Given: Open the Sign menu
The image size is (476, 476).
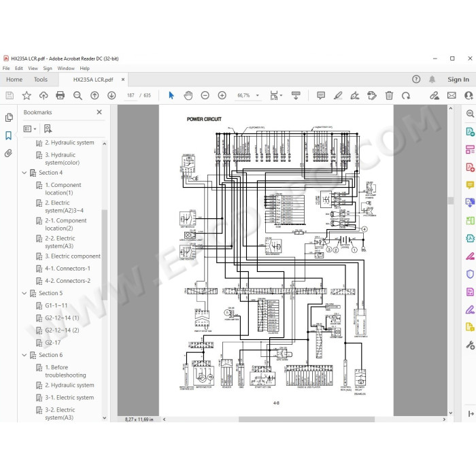Looking at the screenshot, I should point(48,68).
